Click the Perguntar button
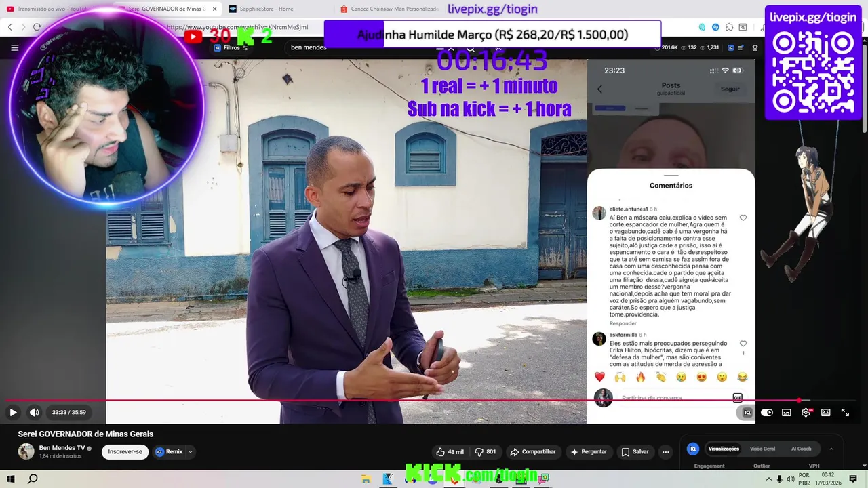 click(589, 452)
